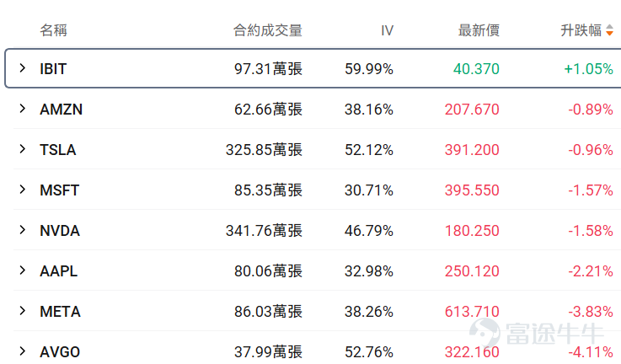Sort by 升跌幅 column header
Image resolution: width=621 pixels, height=364 pixels.
581,30
